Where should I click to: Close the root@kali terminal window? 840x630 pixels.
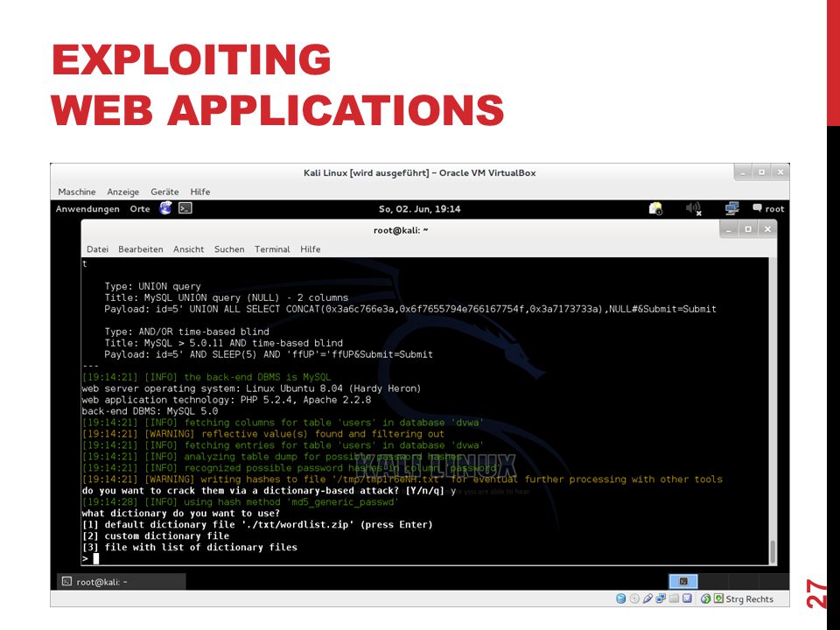click(767, 230)
